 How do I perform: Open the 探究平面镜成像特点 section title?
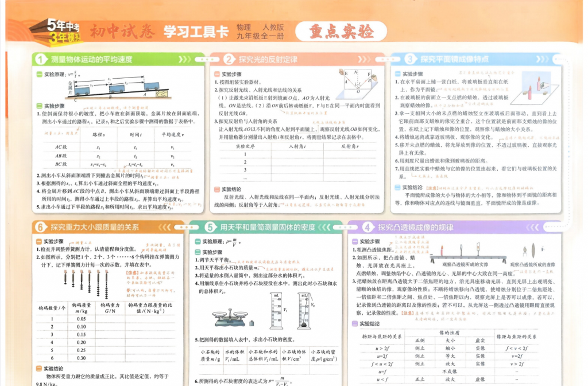pyautogui.click(x=455, y=59)
